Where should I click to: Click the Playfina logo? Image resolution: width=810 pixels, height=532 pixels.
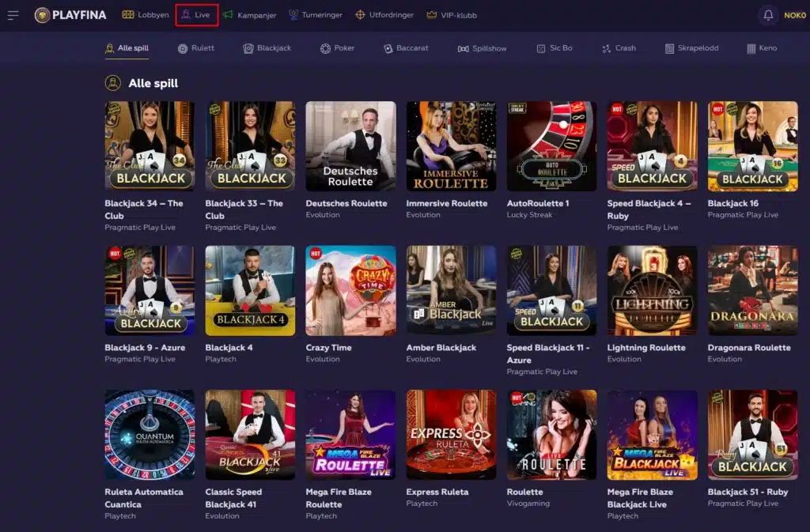coord(70,15)
